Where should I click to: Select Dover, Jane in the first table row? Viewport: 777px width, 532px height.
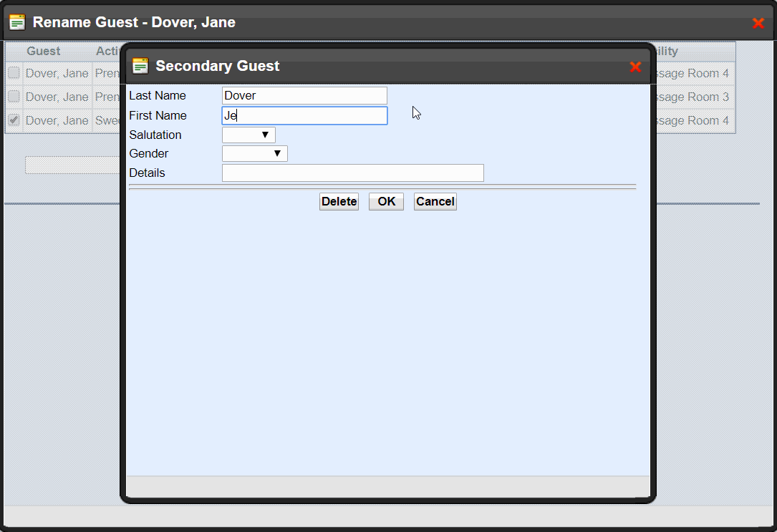[57, 73]
